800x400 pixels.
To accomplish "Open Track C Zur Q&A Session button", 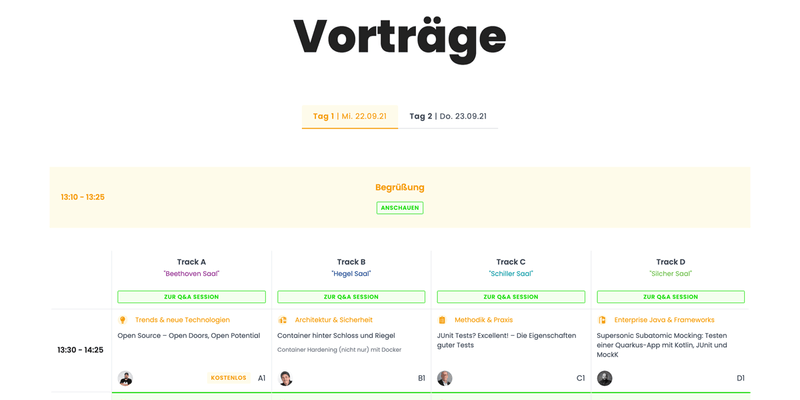I will click(511, 297).
